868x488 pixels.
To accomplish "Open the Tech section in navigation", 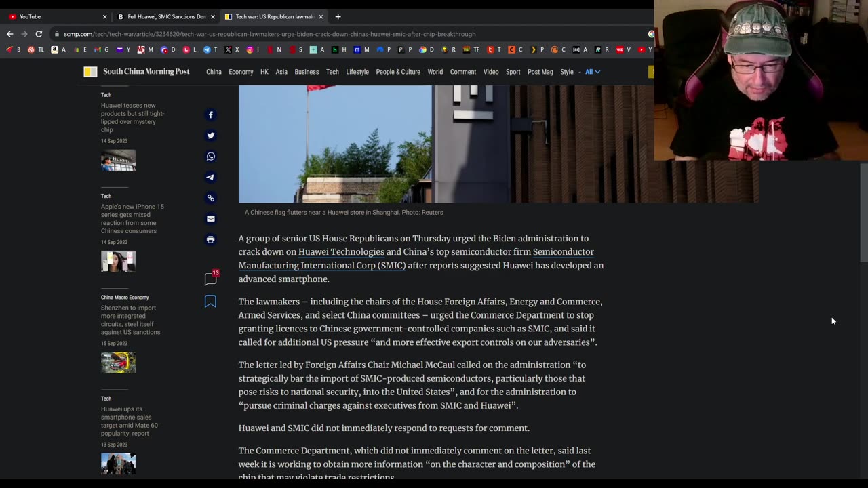I will point(332,72).
